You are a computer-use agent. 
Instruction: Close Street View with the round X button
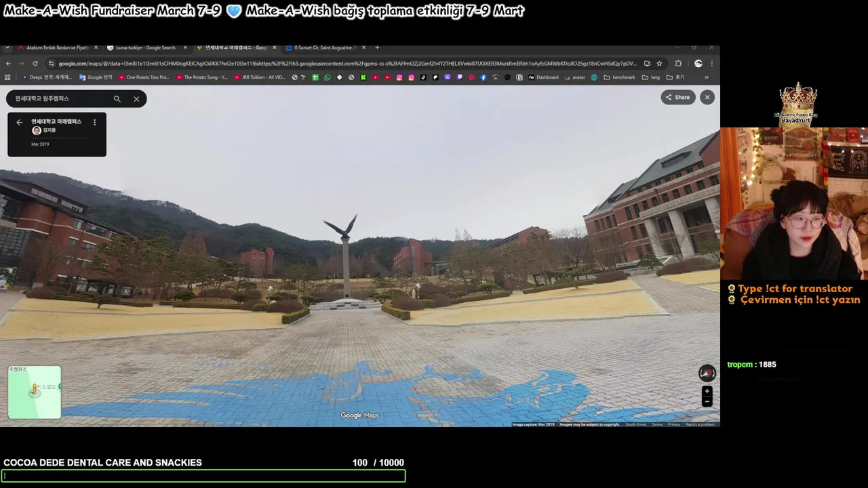707,97
